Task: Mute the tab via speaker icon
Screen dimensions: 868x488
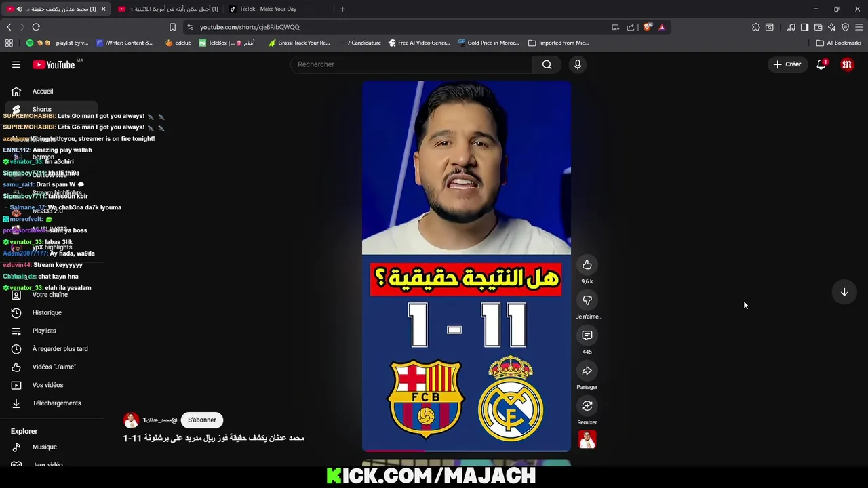Action: click(19, 9)
